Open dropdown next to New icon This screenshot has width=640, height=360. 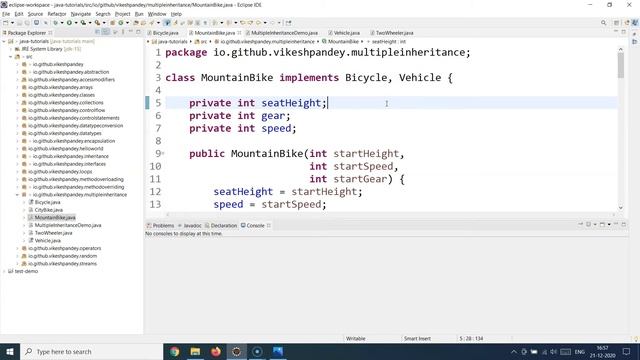click(12, 23)
